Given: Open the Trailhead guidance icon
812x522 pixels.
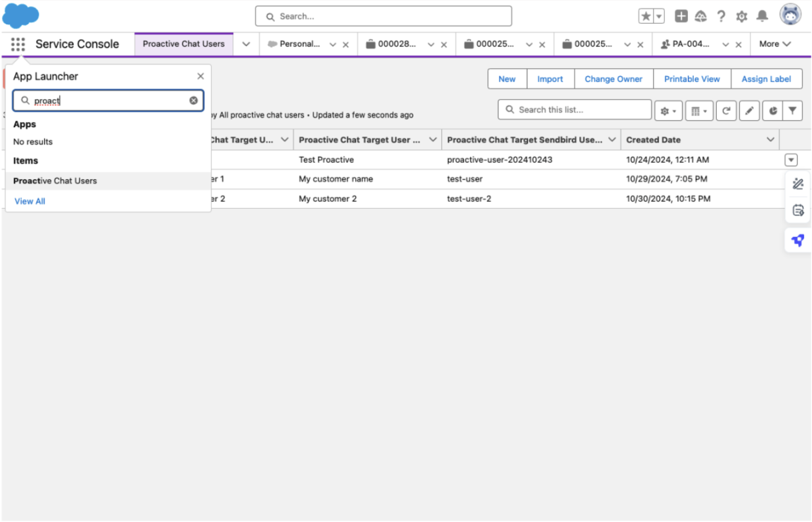Looking at the screenshot, I should (701, 16).
